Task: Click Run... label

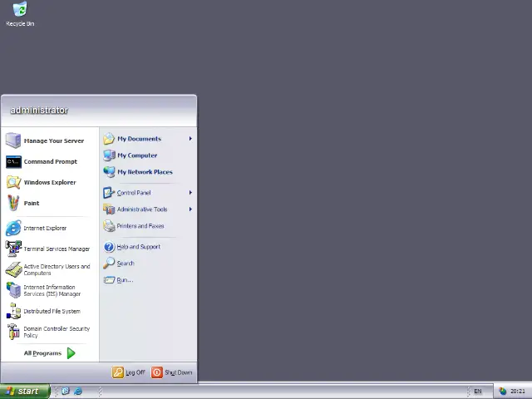Action: pos(125,280)
